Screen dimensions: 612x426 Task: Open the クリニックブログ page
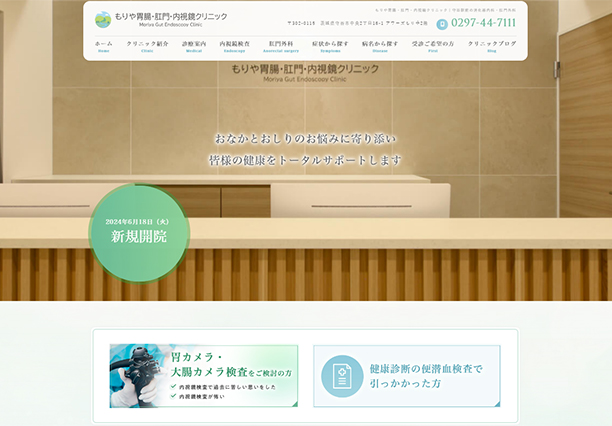pyautogui.click(x=492, y=46)
